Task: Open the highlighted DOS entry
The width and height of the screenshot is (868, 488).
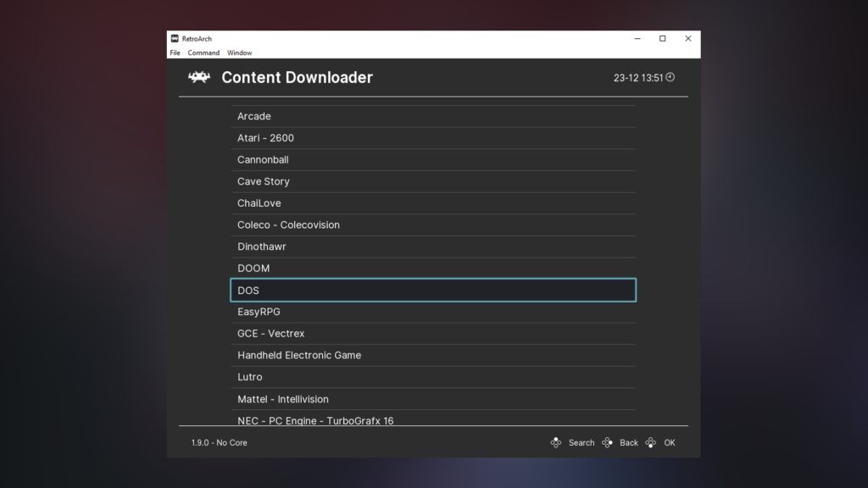Action: [x=433, y=290]
